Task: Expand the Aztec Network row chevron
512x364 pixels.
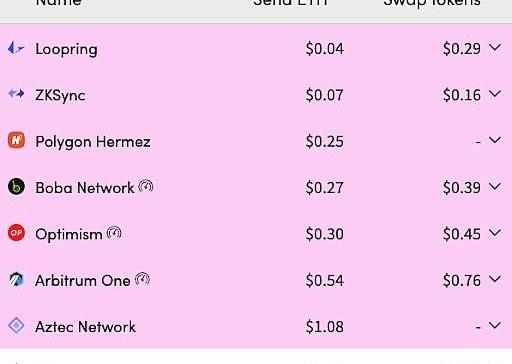Action: pos(495,325)
